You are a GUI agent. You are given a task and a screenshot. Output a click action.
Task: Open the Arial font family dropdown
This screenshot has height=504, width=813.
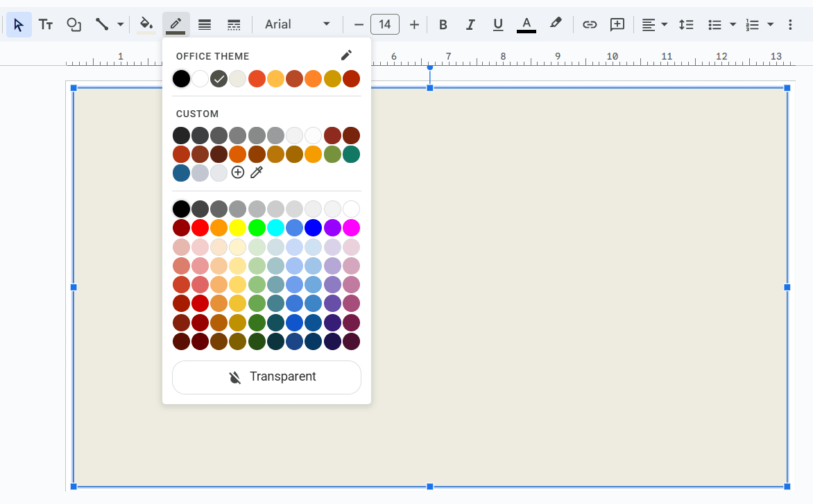pos(297,24)
